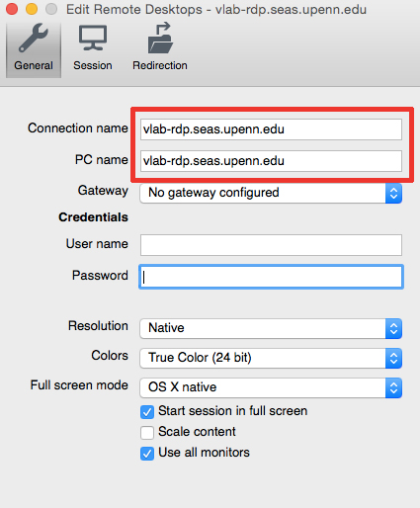Viewport: 420px width, 508px height.
Task: Focus the User name field
Action: pos(271,245)
